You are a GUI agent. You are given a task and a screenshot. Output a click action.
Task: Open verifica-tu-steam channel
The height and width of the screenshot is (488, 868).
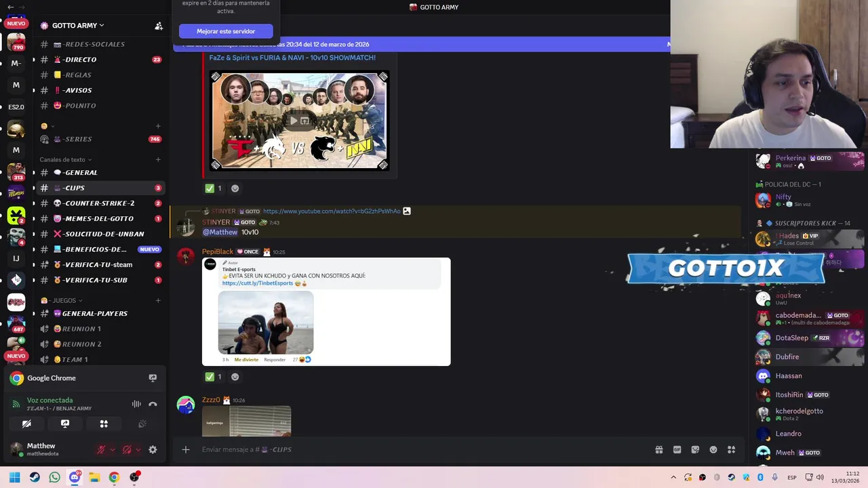click(100, 264)
